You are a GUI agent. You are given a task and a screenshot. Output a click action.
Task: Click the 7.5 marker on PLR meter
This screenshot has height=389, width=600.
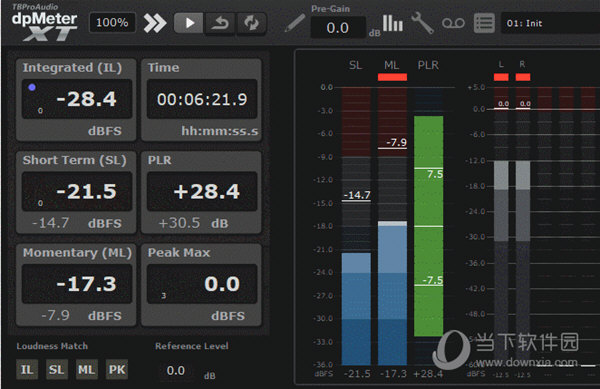435,174
